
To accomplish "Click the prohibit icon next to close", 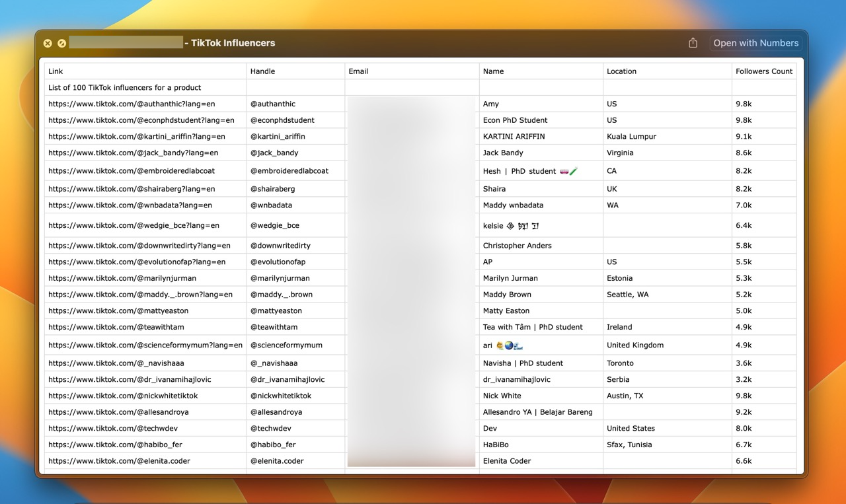I will coord(61,43).
